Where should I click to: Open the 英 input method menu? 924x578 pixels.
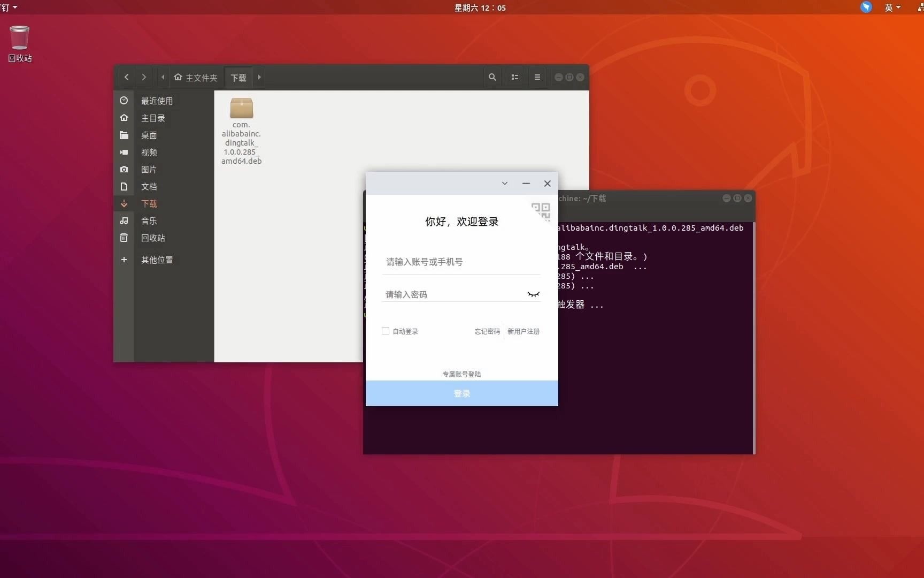point(892,7)
